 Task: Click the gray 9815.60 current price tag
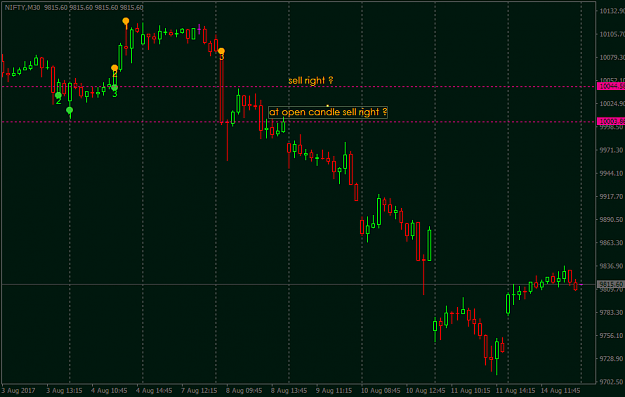click(x=611, y=284)
